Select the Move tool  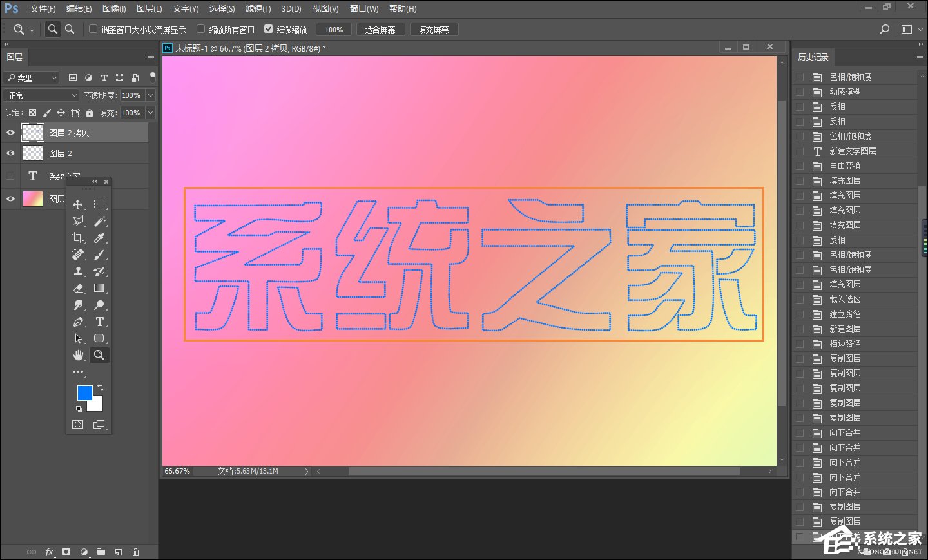78,204
